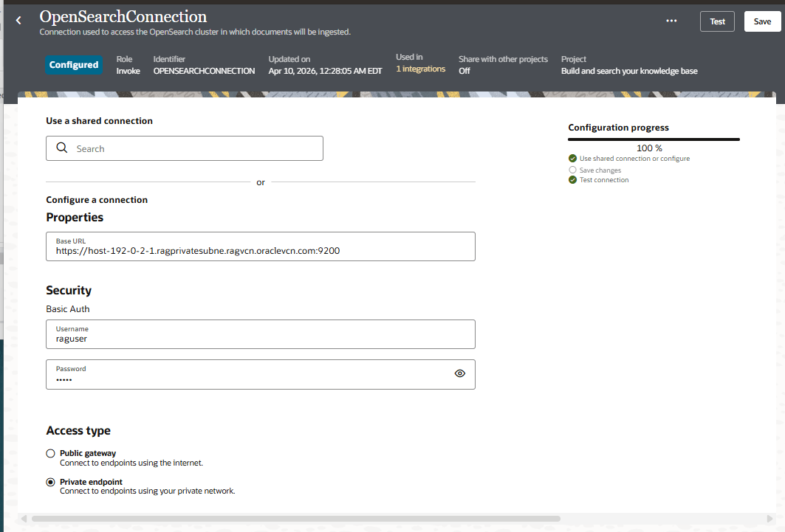This screenshot has width=785, height=532.
Task: Click the Updated on date value
Action: (325, 71)
